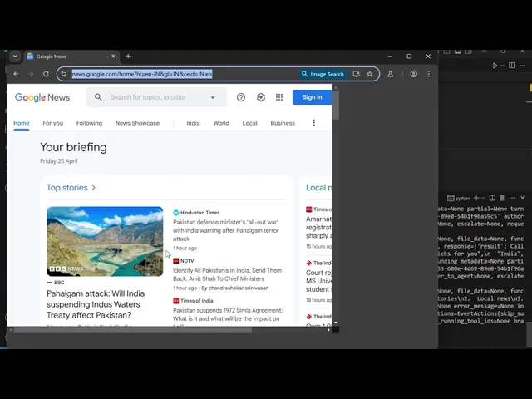
Task: Open Chrome's three-dot menu
Action: tap(429, 74)
